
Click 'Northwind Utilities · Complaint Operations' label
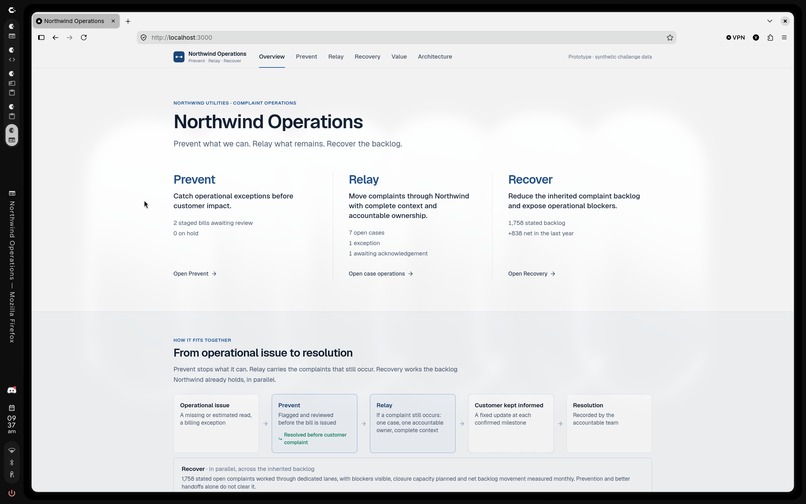pos(234,103)
